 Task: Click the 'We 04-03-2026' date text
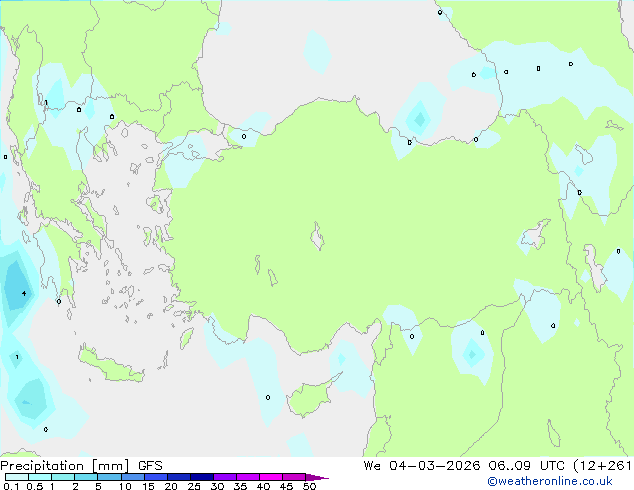(x=422, y=466)
